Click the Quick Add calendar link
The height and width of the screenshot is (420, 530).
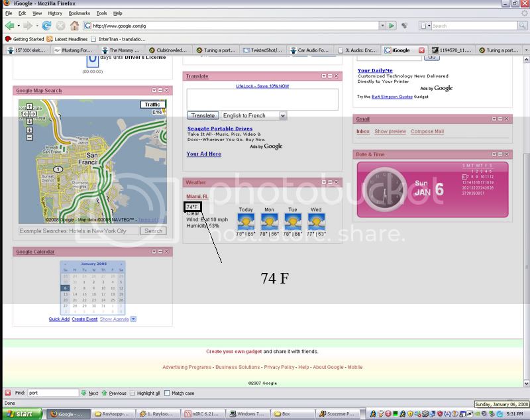tap(59, 319)
